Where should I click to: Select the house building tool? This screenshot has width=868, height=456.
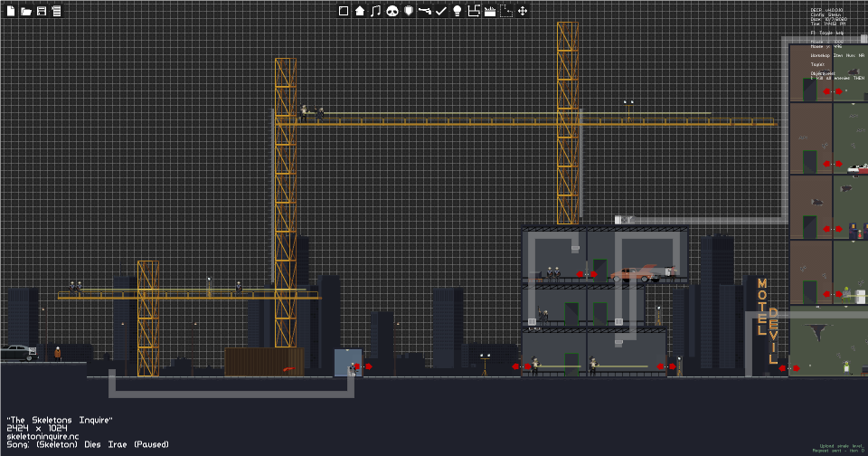click(x=360, y=11)
